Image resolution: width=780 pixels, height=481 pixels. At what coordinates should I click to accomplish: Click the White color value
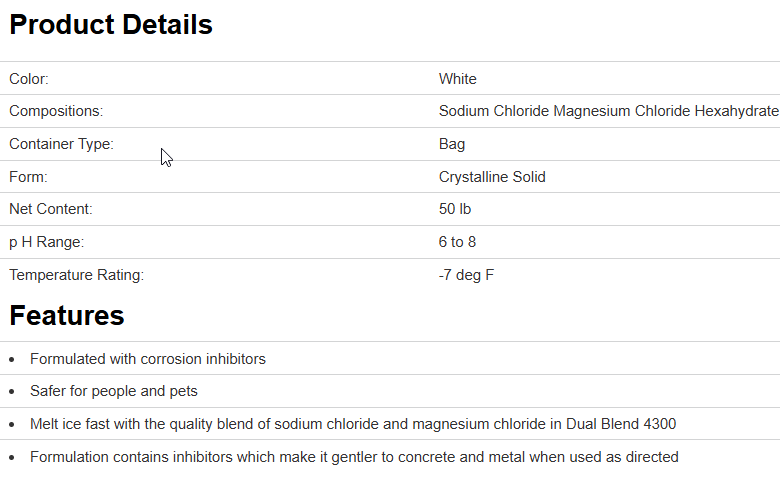tap(458, 79)
